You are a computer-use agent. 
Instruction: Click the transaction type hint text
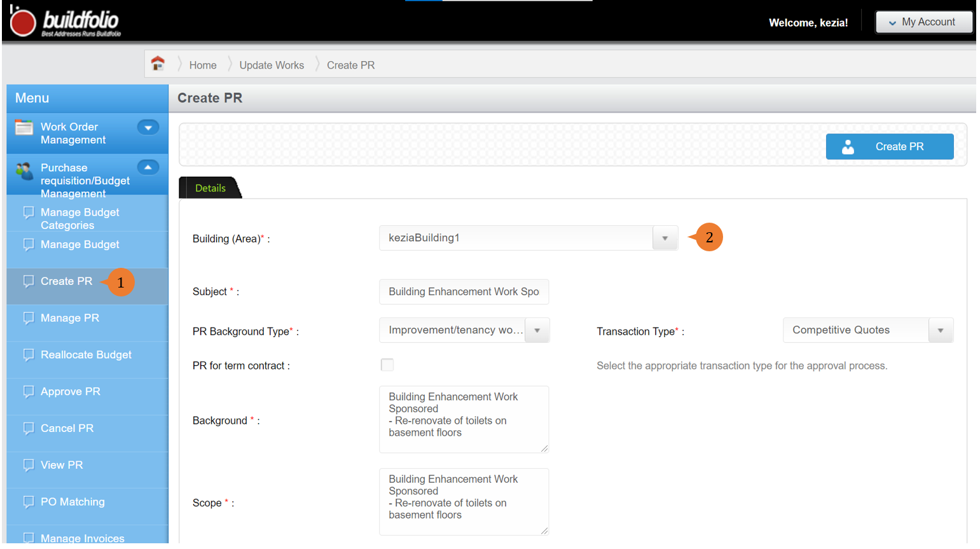742,366
